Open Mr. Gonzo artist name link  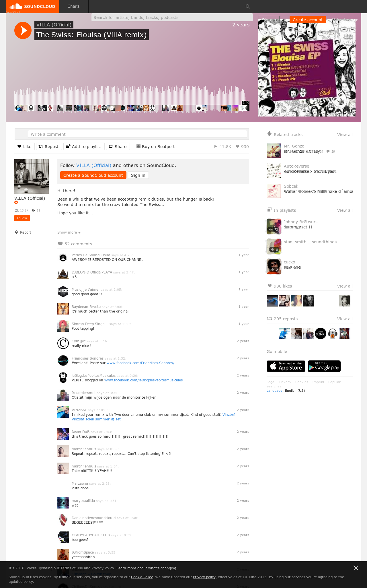coord(294,146)
